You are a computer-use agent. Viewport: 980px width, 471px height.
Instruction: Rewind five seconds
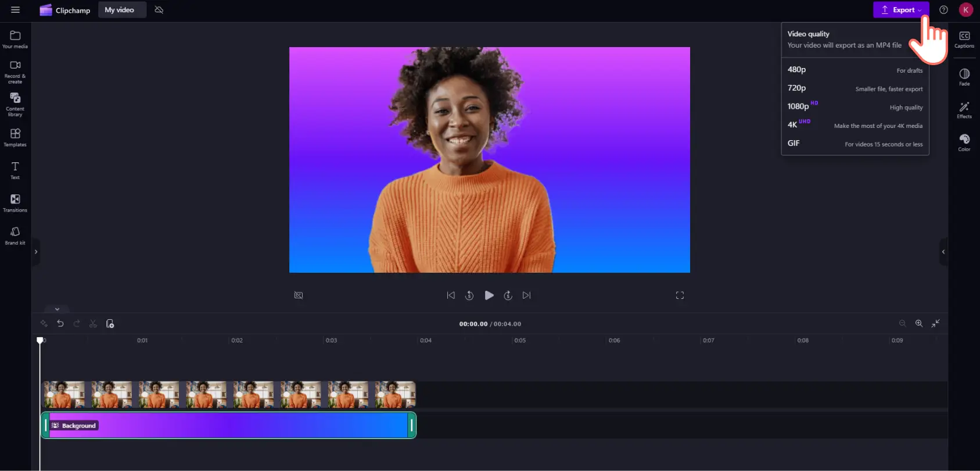tap(469, 295)
